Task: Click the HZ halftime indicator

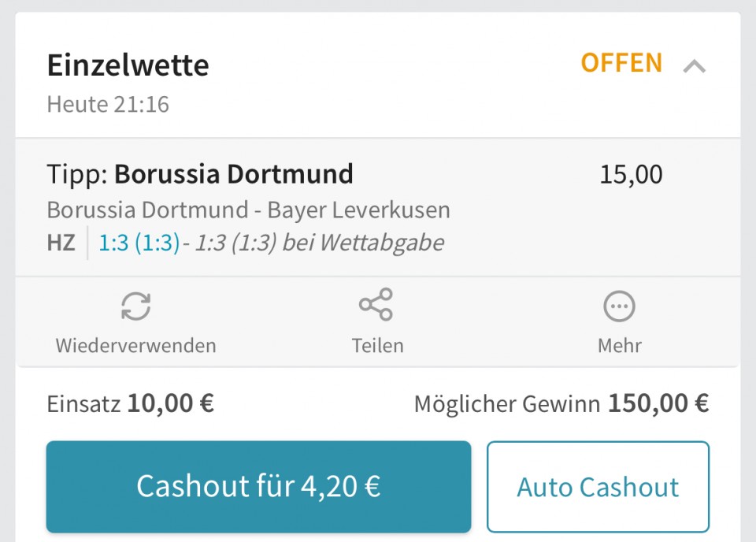Action: click(x=61, y=243)
